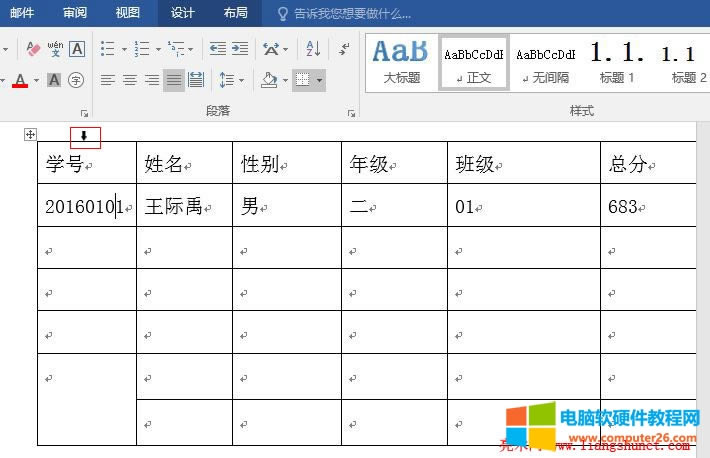Click the 班级 header cell
Viewport: 710px width, 458px height.
pyautogui.click(x=524, y=163)
